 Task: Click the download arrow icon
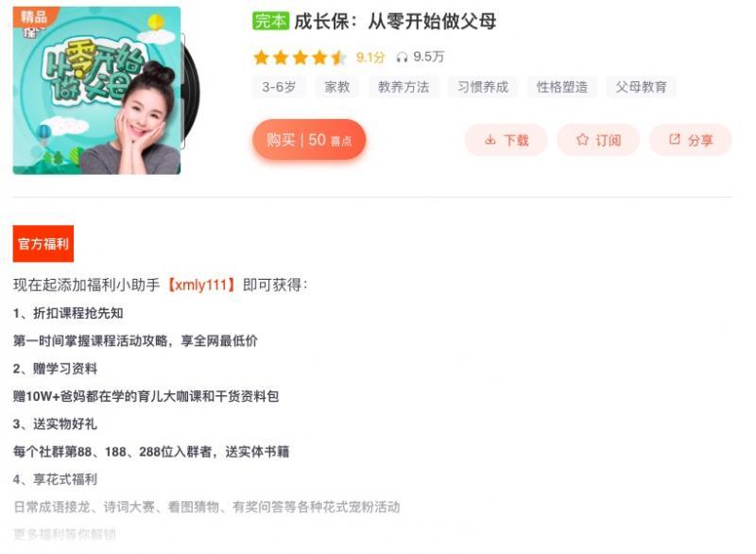point(490,140)
